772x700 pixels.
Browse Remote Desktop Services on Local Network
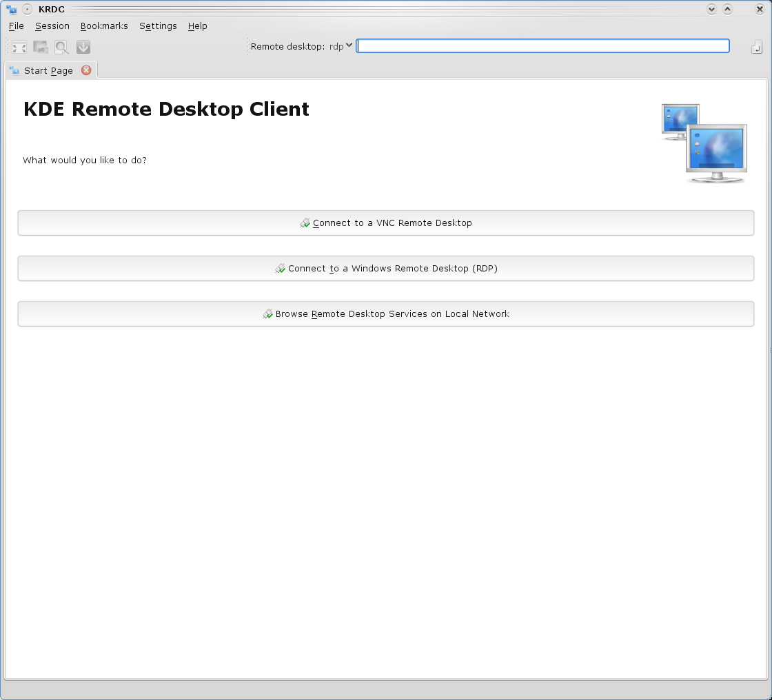[x=386, y=314]
